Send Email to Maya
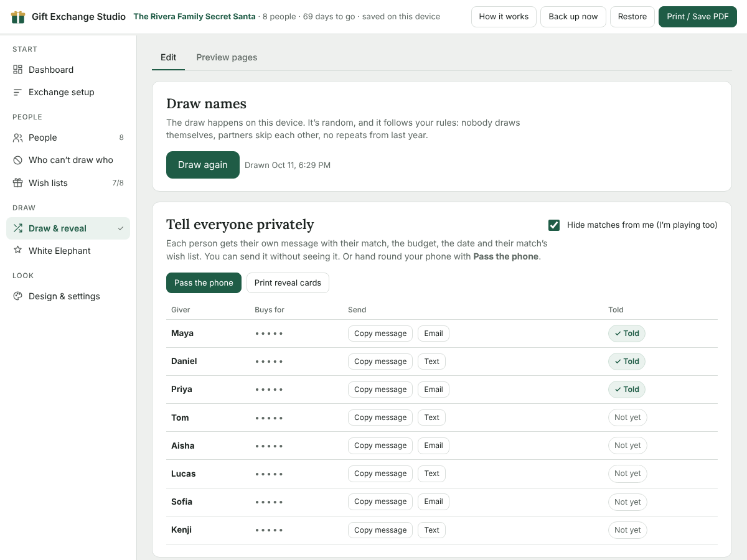747x560 pixels. 433,334
